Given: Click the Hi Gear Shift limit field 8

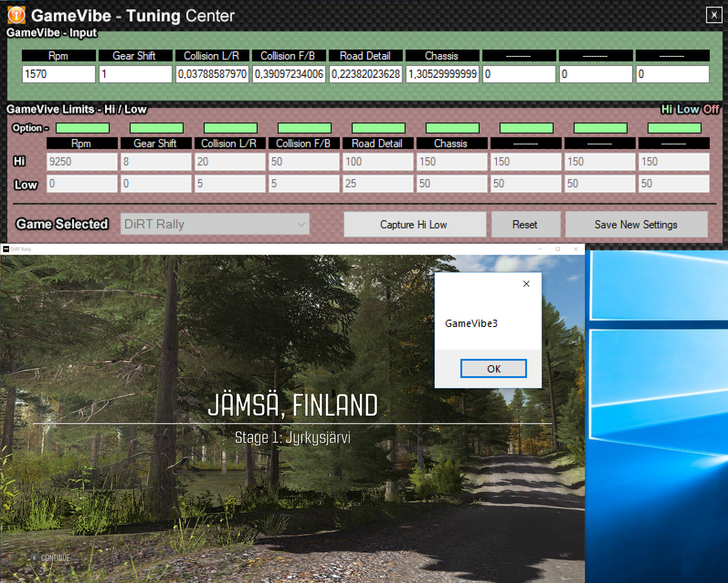Looking at the screenshot, I should (156, 162).
